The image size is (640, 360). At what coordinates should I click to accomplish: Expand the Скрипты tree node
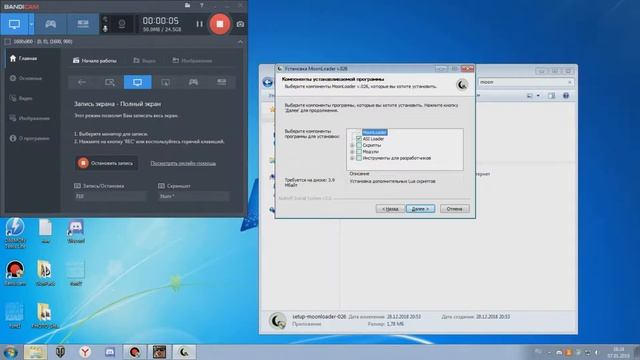352,145
